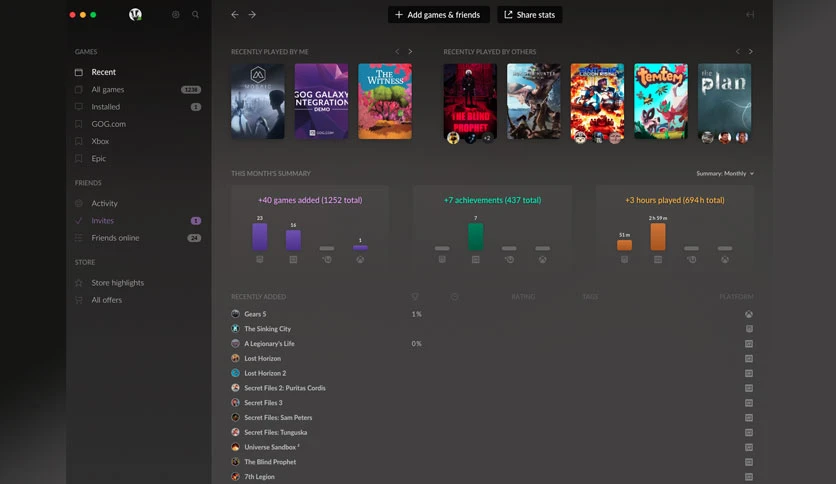Open The Blind Prophet cover in Recently Played By Others
Image resolution: width=836 pixels, height=484 pixels.
[470, 101]
